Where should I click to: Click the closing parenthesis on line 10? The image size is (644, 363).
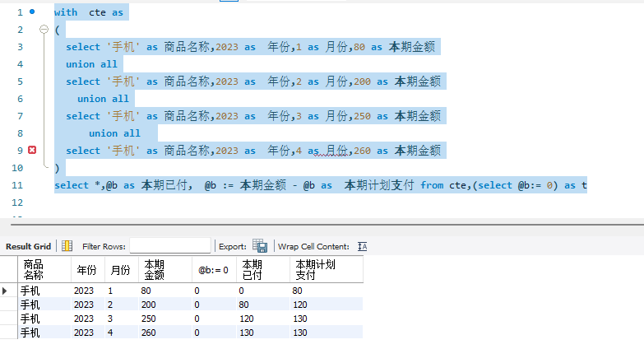pos(57,168)
